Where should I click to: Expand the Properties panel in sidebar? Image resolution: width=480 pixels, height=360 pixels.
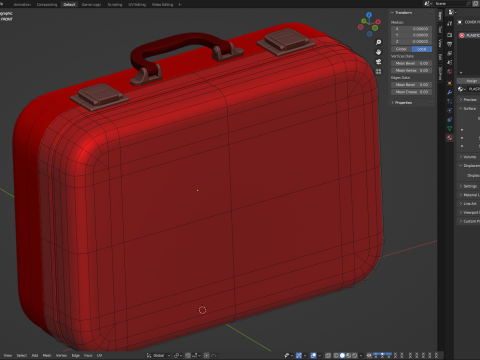pos(402,103)
